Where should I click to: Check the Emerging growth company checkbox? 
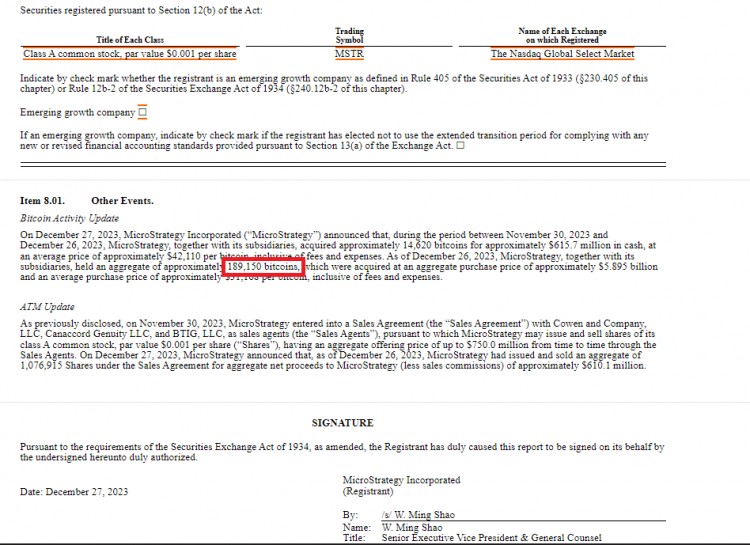coord(142,113)
